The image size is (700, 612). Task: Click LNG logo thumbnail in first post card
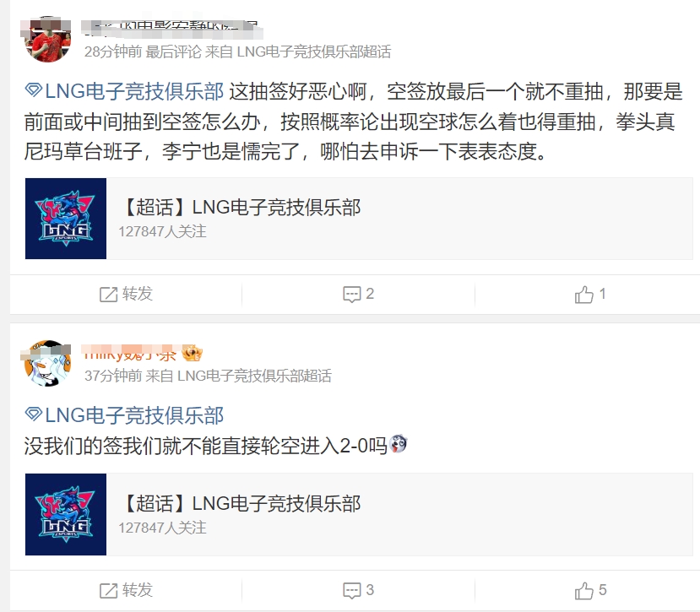click(66, 219)
